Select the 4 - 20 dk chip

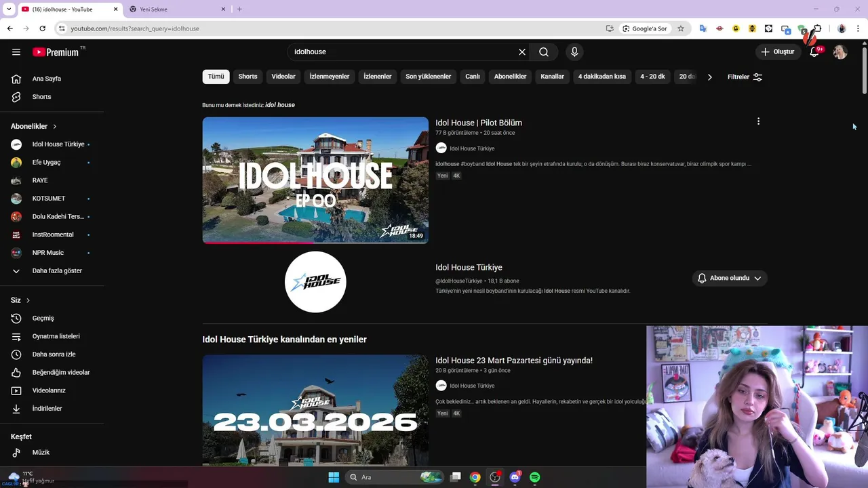[x=653, y=77]
